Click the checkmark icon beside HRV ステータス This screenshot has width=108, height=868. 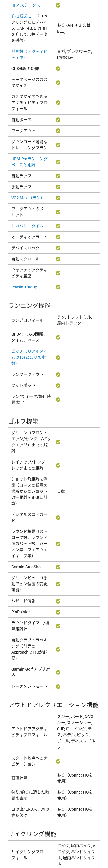(58, 5)
